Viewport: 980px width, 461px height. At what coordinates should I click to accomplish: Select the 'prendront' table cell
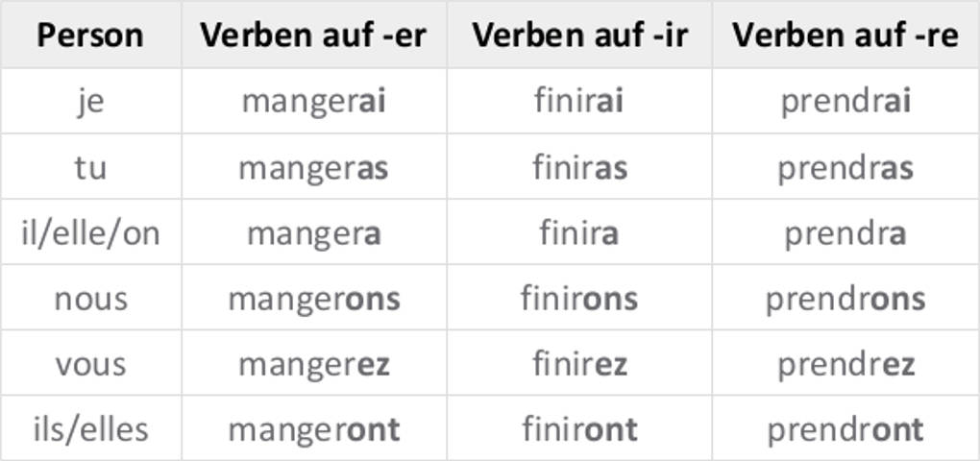tap(845, 428)
